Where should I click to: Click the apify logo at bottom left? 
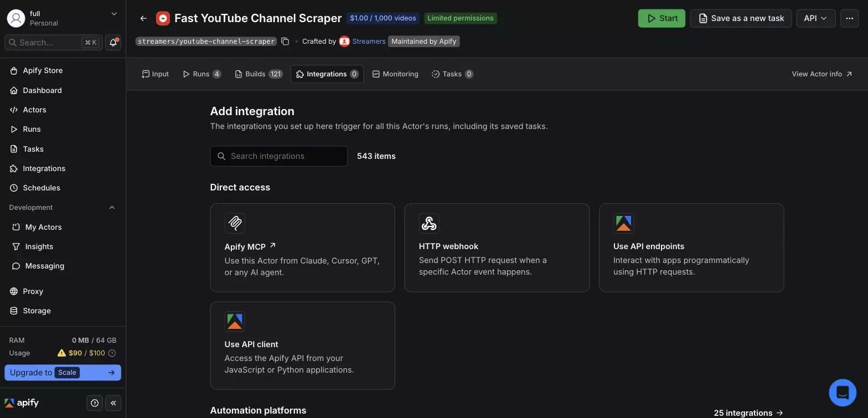22,402
